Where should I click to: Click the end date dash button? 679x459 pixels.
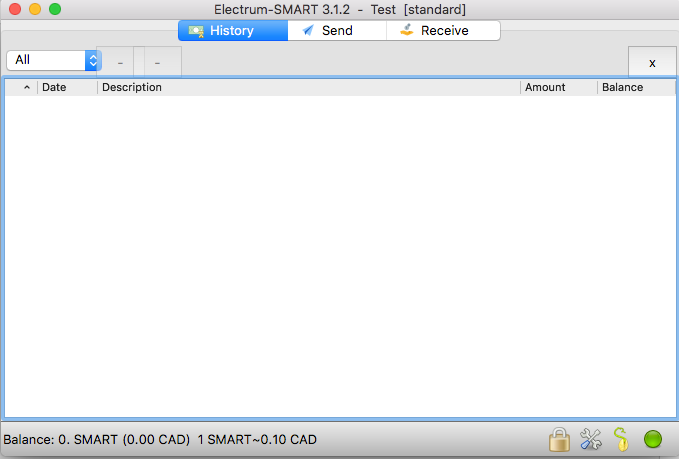158,62
